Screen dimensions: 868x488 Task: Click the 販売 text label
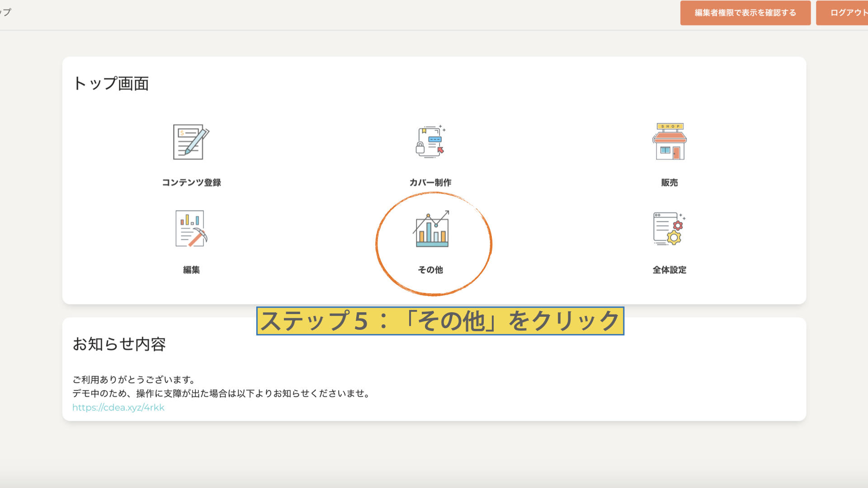click(669, 183)
